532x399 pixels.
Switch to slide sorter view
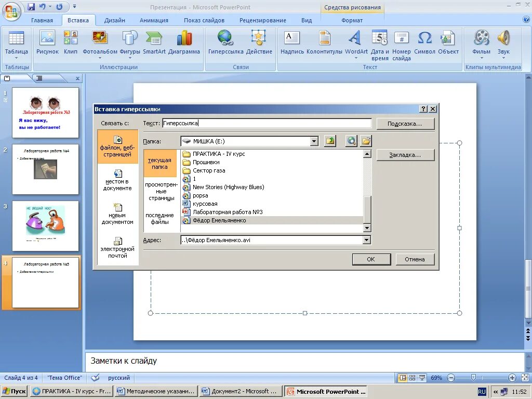point(412,378)
